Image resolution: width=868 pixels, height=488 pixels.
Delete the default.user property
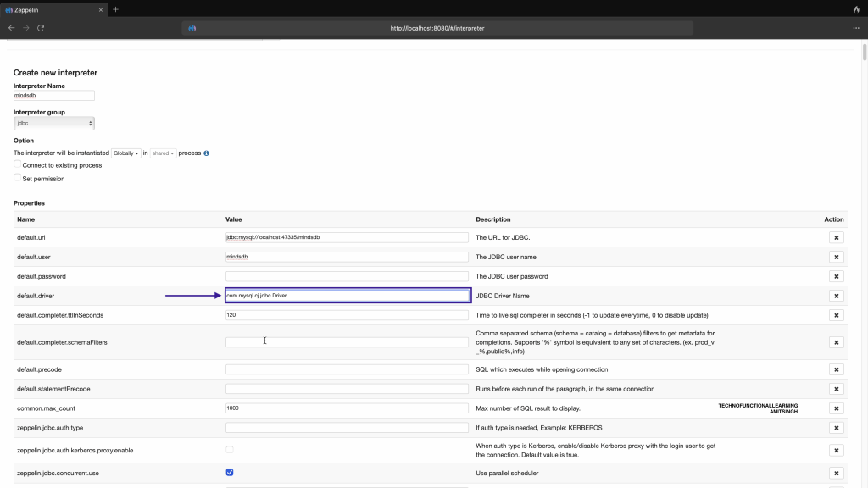point(836,257)
